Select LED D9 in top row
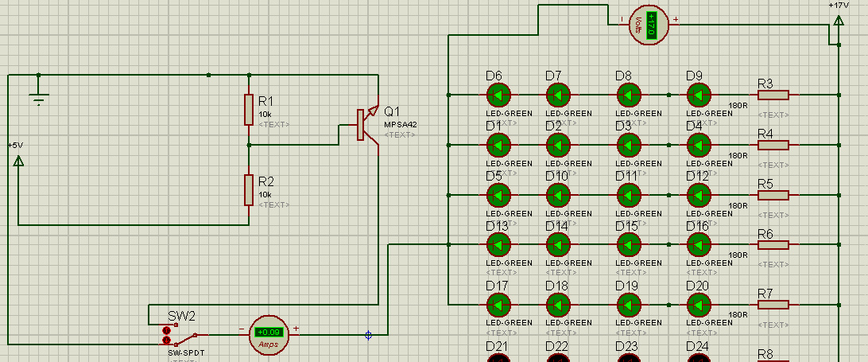This screenshot has width=868, height=362. click(x=699, y=95)
